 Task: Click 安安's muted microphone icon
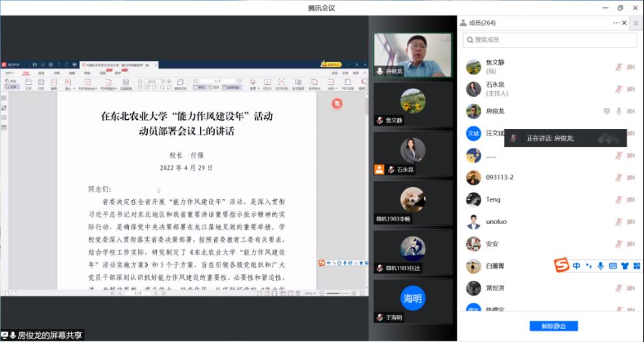coord(619,244)
